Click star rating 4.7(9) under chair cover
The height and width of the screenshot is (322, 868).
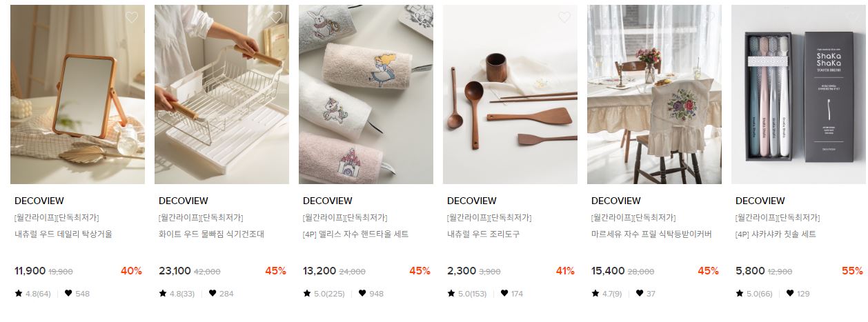pos(606,293)
